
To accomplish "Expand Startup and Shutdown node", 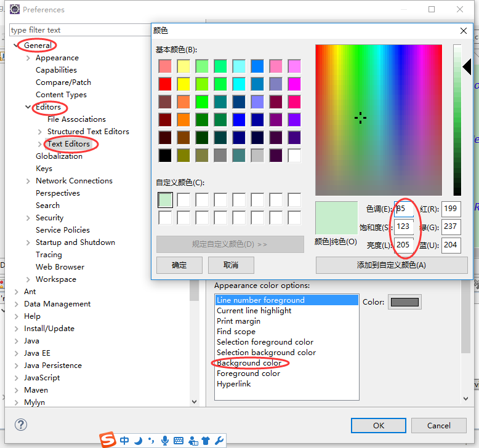I will tap(28, 243).
